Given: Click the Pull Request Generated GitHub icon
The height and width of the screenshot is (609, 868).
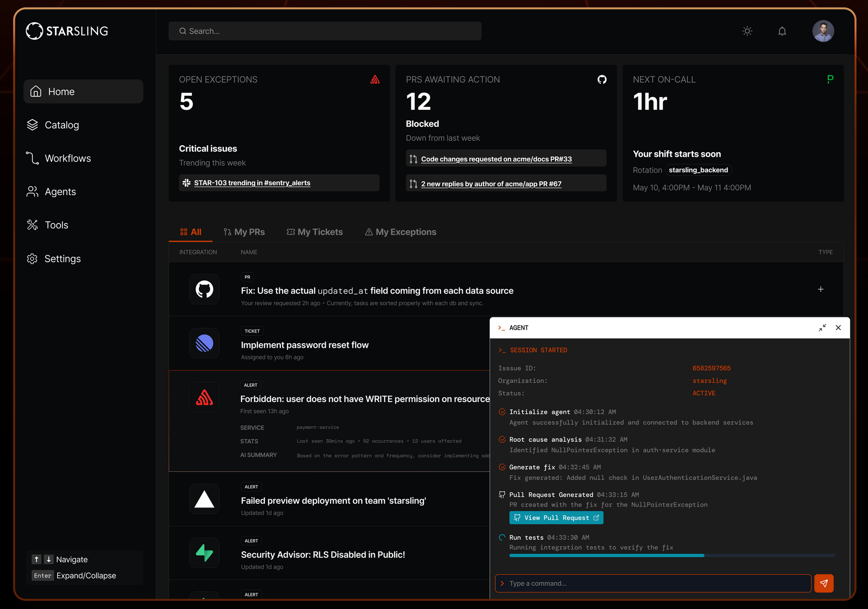Looking at the screenshot, I should (x=502, y=494).
